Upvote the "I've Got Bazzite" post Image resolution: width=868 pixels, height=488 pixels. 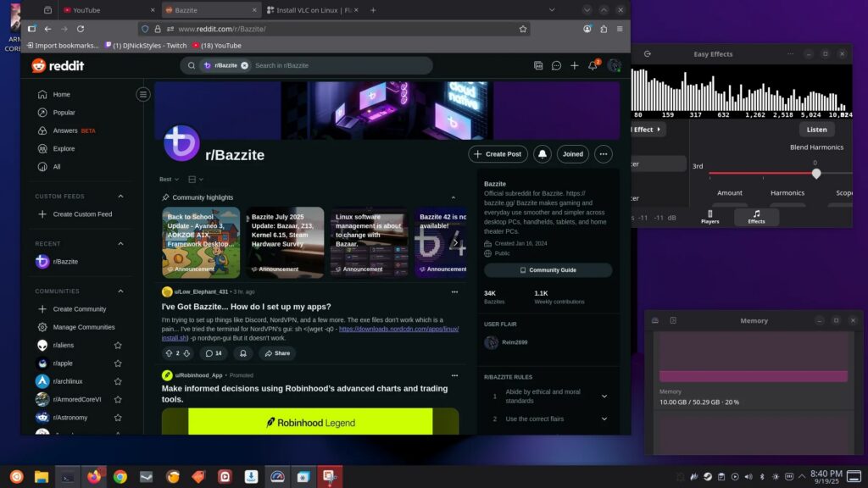(x=169, y=353)
